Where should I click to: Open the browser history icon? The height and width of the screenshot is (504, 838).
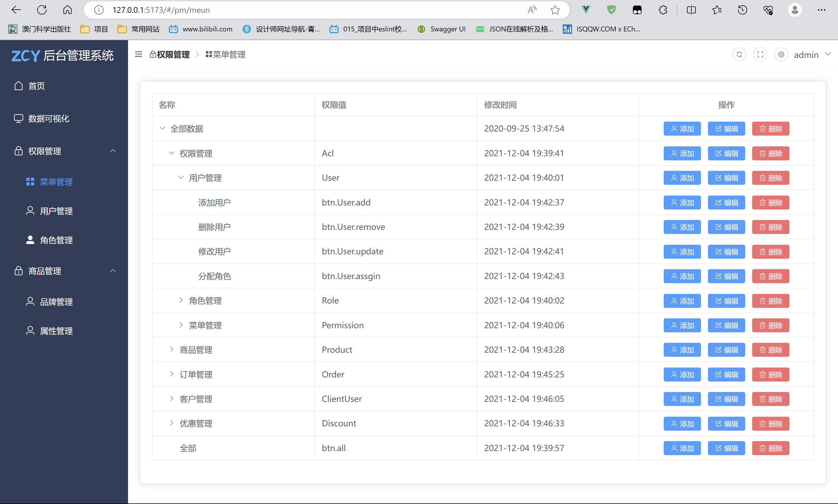(x=743, y=10)
